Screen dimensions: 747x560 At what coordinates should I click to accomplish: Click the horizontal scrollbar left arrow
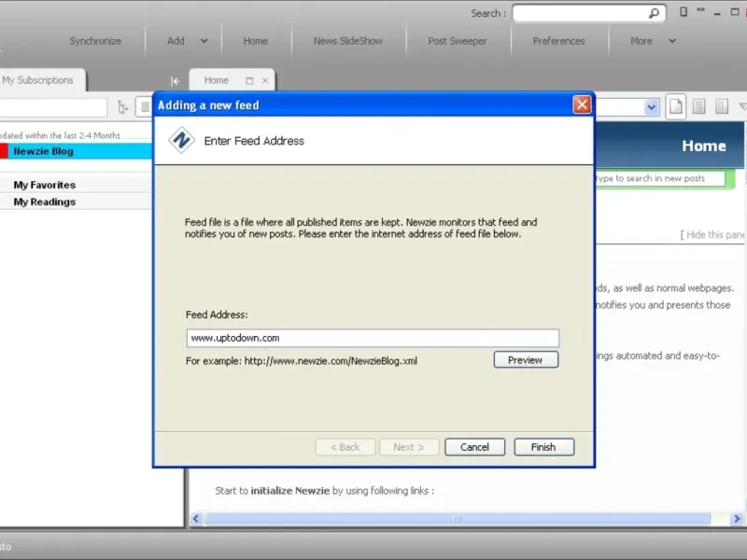coord(196,519)
